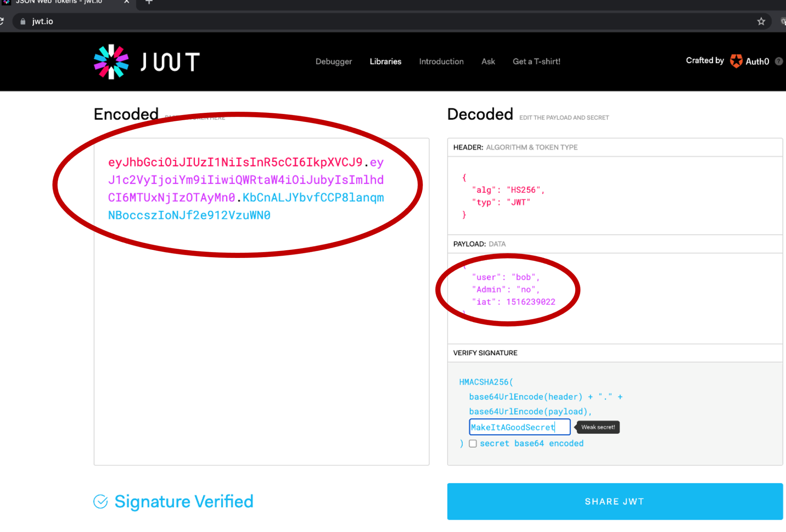
Task: Click the SHARE JWT button
Action: point(615,501)
